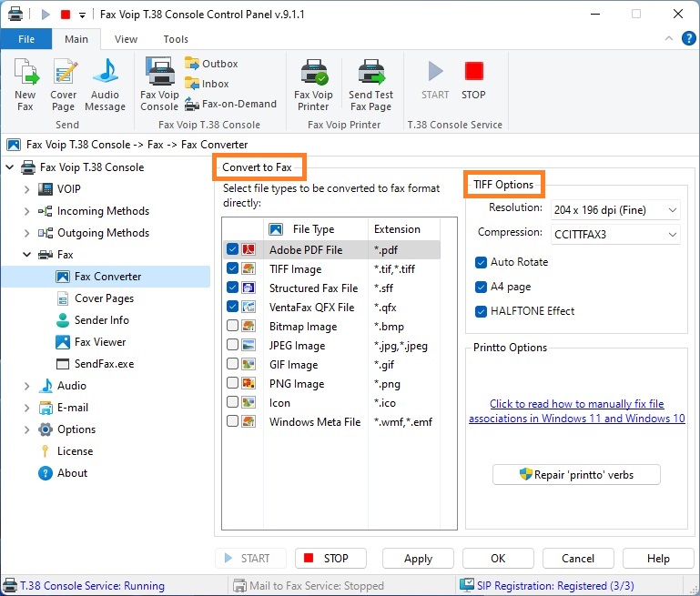Collapse the Fax tree node
This screenshot has width=700, height=596.
(x=26, y=255)
